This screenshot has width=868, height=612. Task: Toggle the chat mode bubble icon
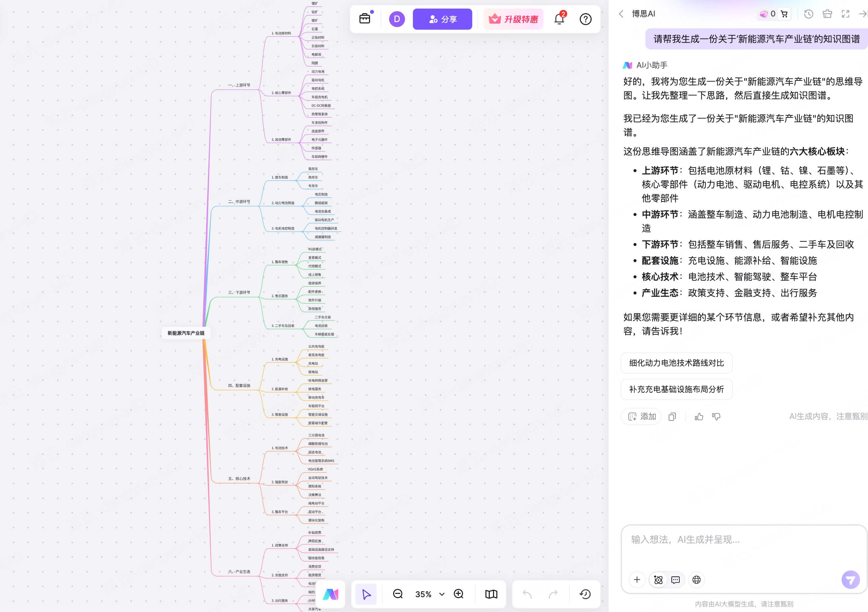[x=676, y=579]
